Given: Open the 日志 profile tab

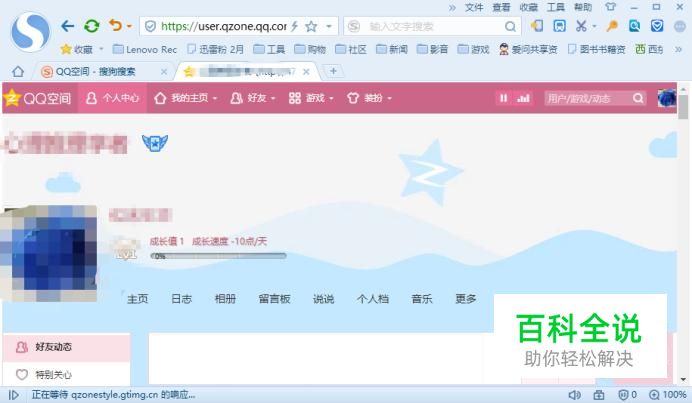Looking at the screenshot, I should (x=181, y=299).
